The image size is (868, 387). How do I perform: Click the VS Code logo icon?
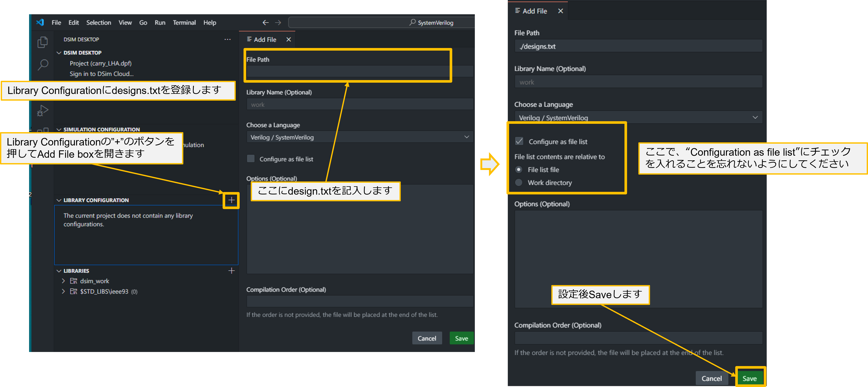(40, 22)
